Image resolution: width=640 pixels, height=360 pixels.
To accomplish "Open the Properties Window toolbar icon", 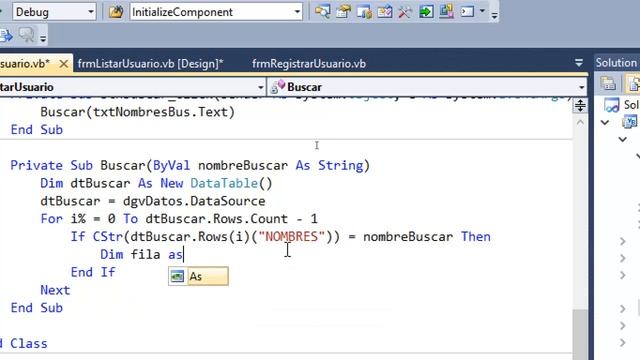I will 343,11.
